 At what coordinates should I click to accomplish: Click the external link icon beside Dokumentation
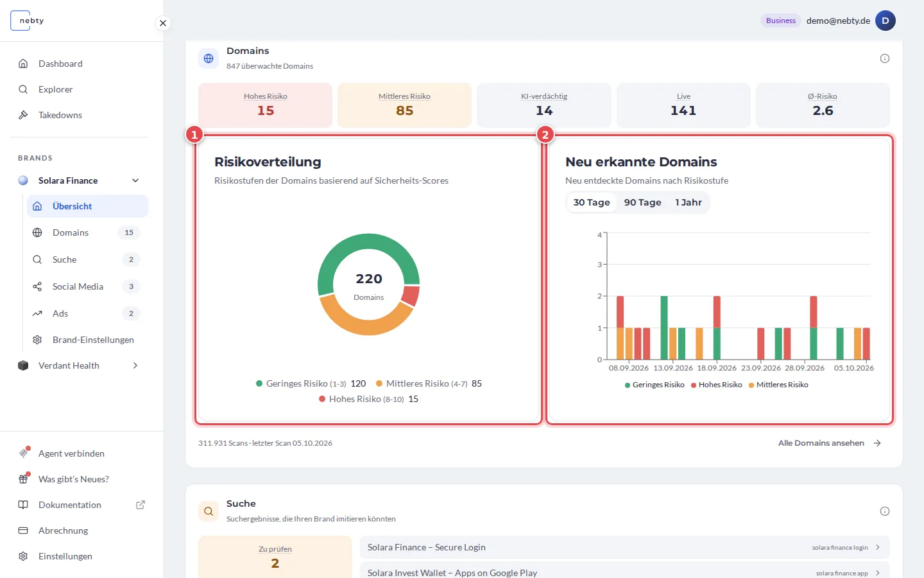point(141,505)
